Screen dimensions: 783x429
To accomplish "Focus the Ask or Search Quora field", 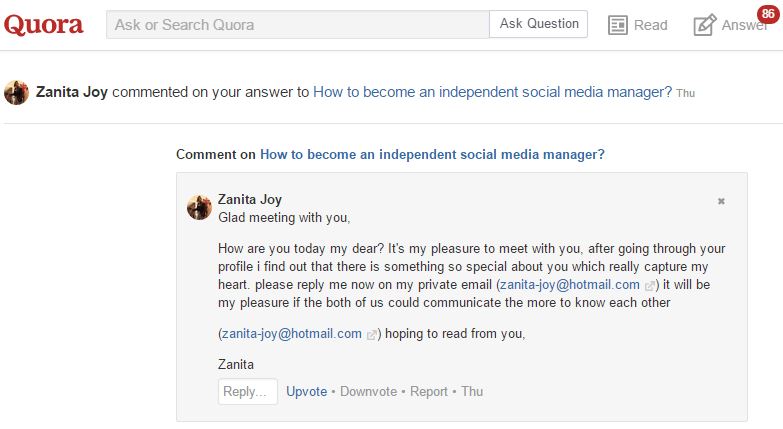I will tap(298, 24).
